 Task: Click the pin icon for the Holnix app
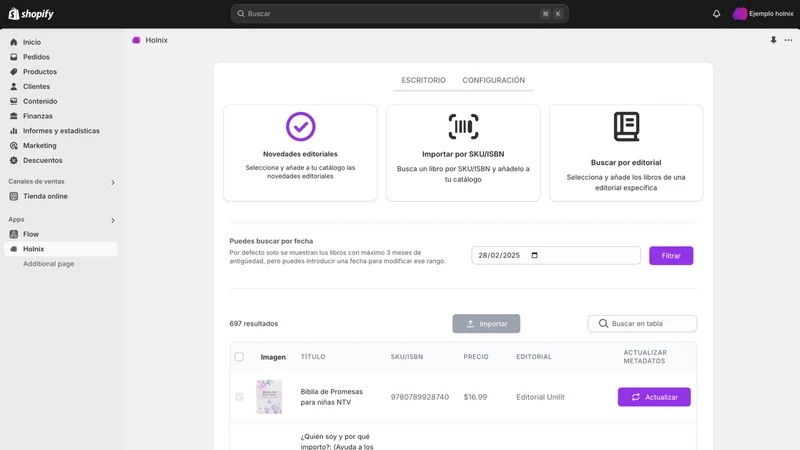click(773, 40)
